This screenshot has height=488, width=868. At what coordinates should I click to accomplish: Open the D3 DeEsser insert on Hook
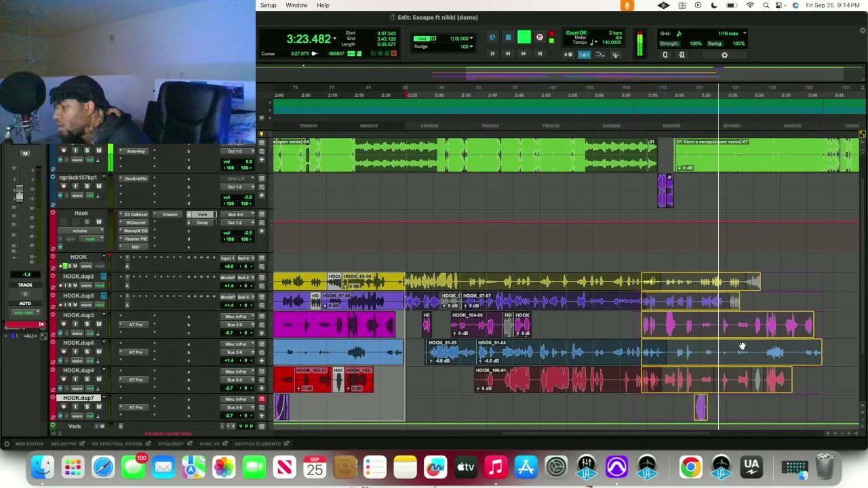pos(136,215)
